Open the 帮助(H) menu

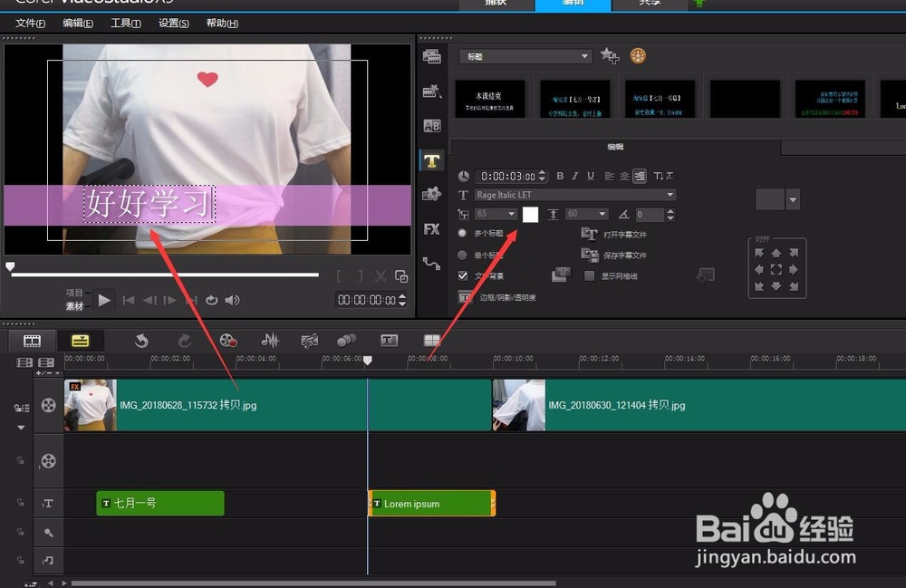click(222, 24)
